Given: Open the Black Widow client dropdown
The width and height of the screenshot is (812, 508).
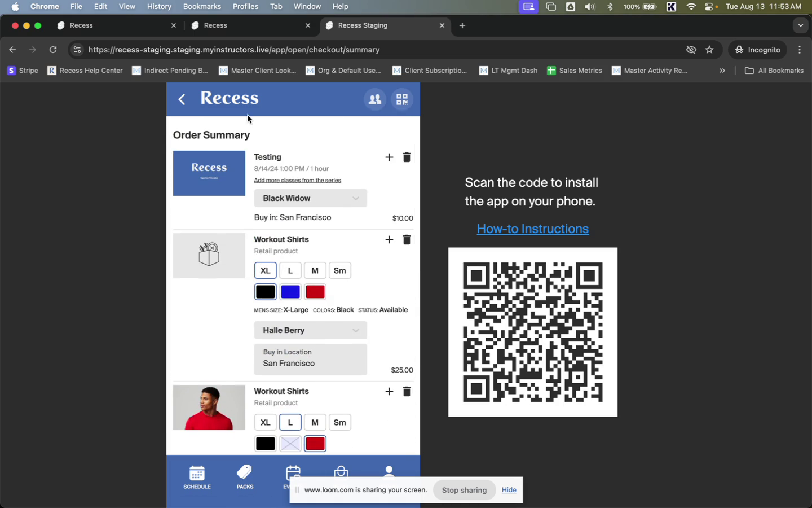Looking at the screenshot, I should (x=311, y=198).
